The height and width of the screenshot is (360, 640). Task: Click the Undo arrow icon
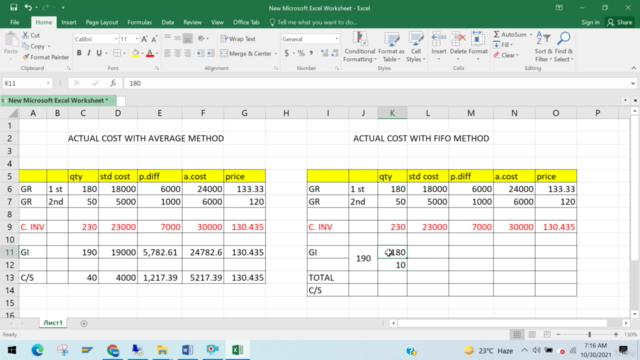[x=28, y=7]
